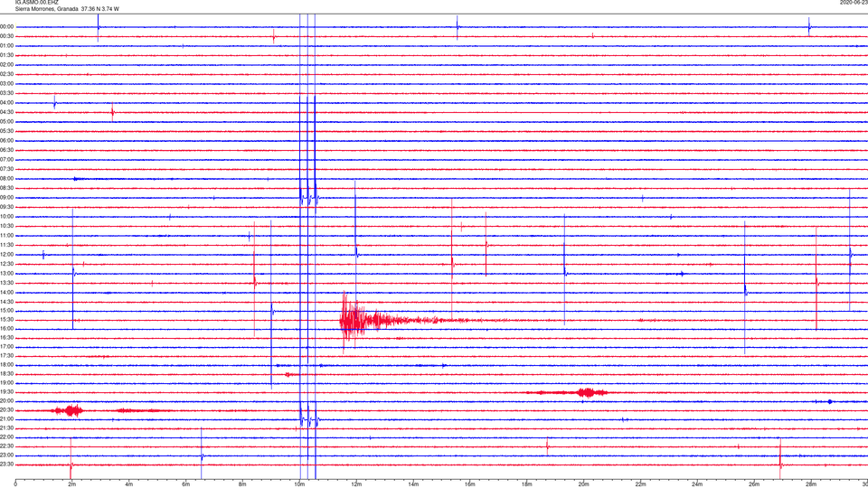Click the 10:00 row time label
Screen dimensions: 868x488
tap(6, 216)
